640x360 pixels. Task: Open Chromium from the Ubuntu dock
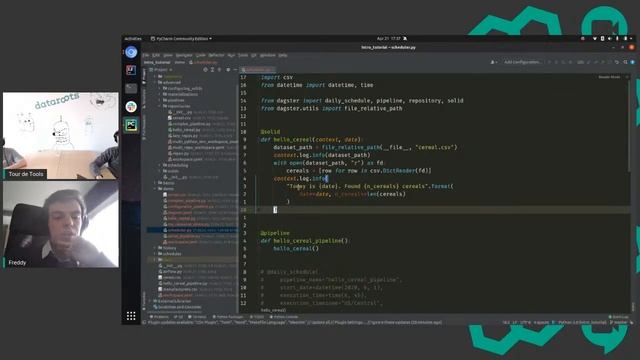tap(131, 52)
